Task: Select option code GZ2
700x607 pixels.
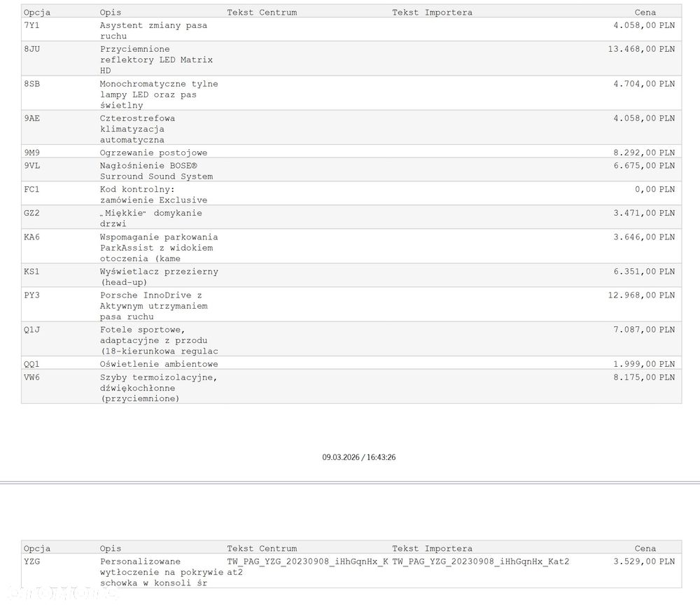Action: tap(31, 213)
